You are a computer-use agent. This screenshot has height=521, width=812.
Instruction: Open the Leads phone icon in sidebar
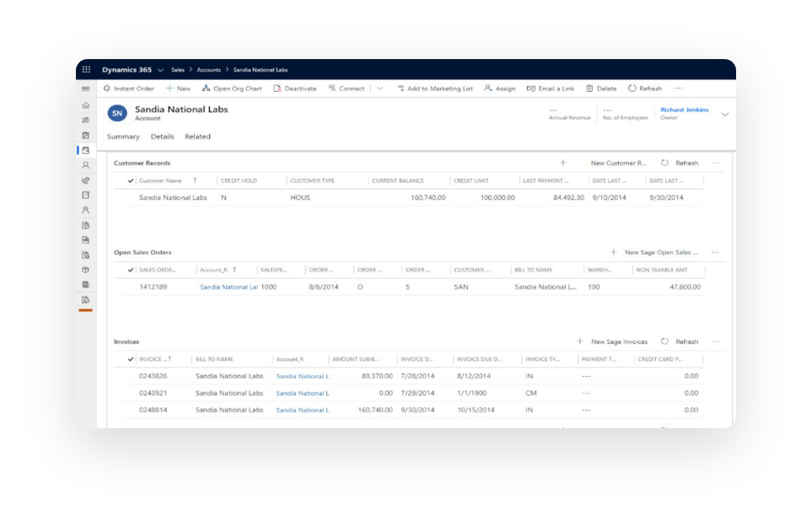pyautogui.click(x=86, y=180)
